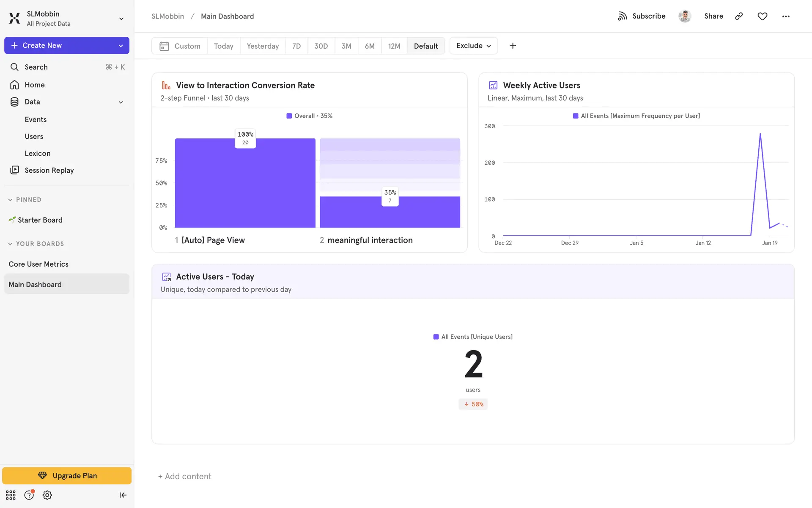The width and height of the screenshot is (812, 508).
Task: Open the apps grid icon
Action: point(11,495)
